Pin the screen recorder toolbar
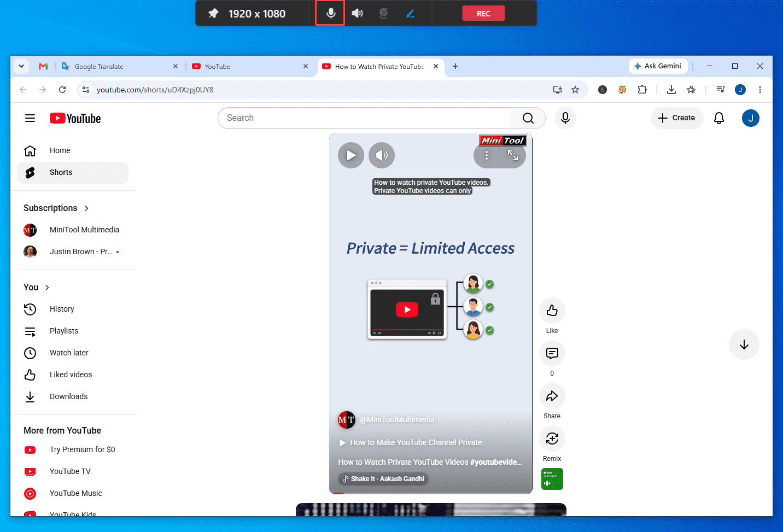Viewport: 783px width, 532px height. point(213,14)
